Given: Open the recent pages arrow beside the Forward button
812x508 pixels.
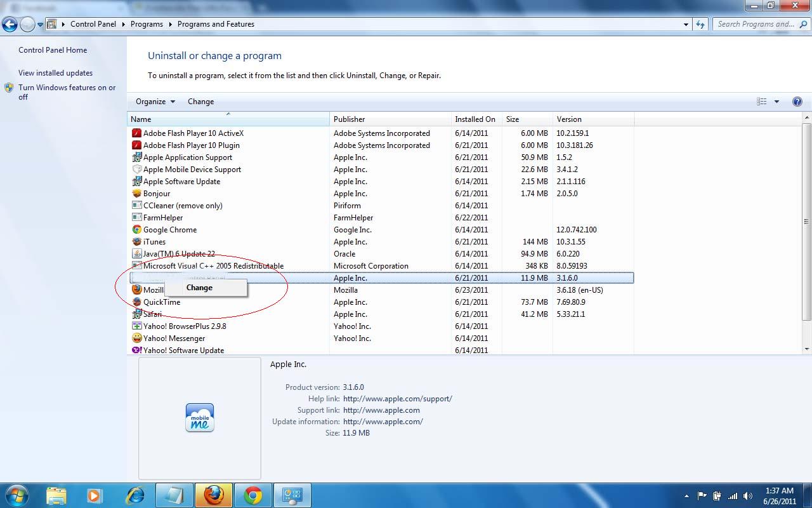Looking at the screenshot, I should click(x=41, y=25).
